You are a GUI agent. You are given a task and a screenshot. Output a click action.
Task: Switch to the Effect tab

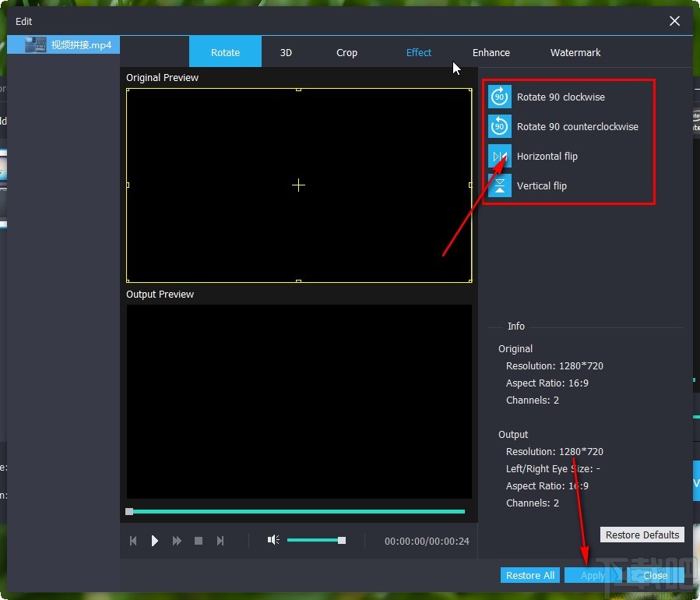pos(419,52)
